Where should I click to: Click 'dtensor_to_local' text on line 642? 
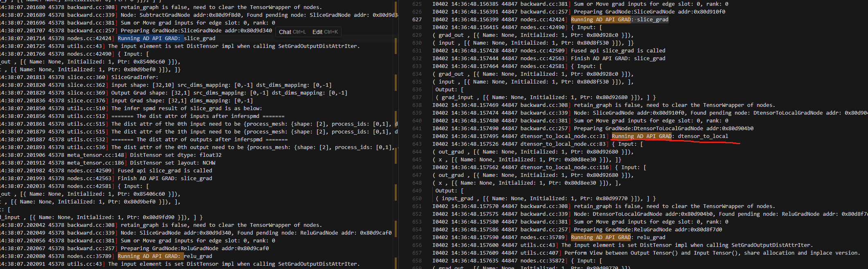[703, 136]
